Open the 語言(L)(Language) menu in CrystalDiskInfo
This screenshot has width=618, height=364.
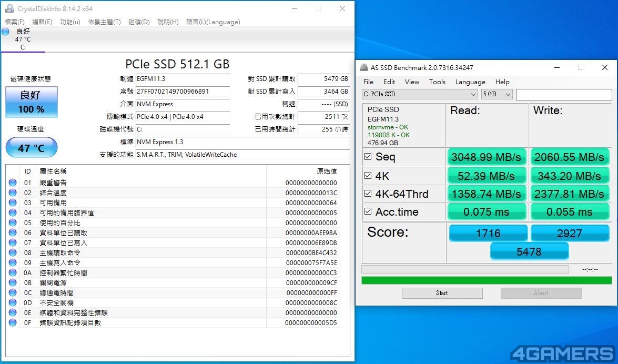(x=213, y=22)
